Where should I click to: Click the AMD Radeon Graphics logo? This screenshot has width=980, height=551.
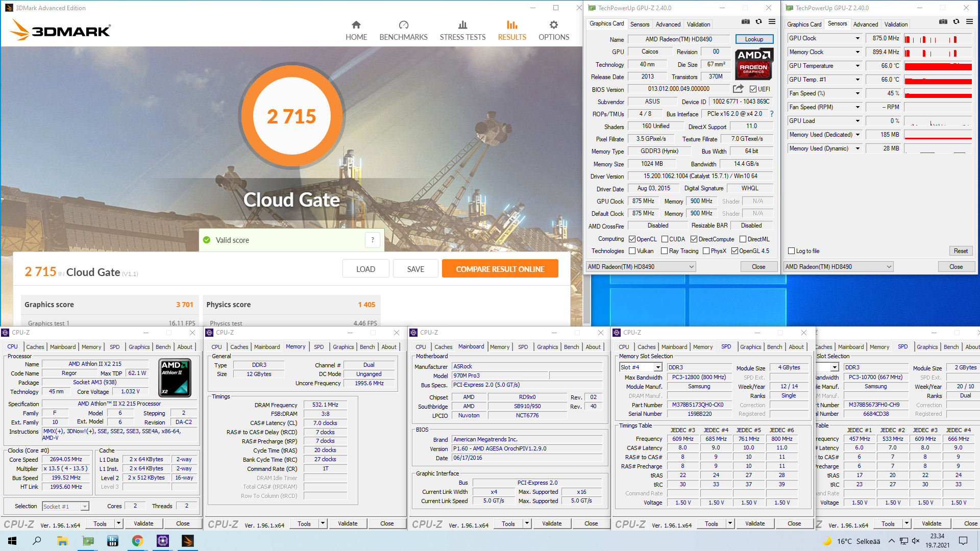click(x=754, y=63)
